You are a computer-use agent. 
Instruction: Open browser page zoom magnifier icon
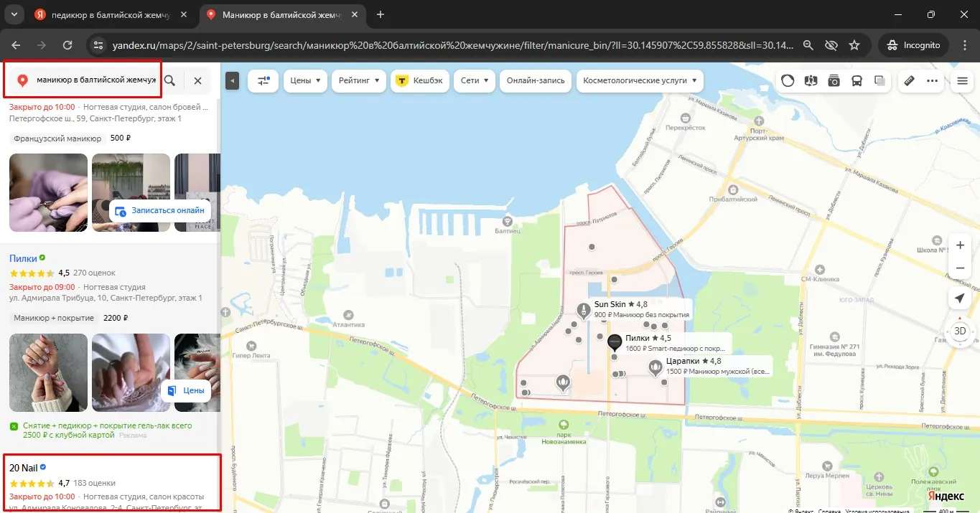(808, 45)
